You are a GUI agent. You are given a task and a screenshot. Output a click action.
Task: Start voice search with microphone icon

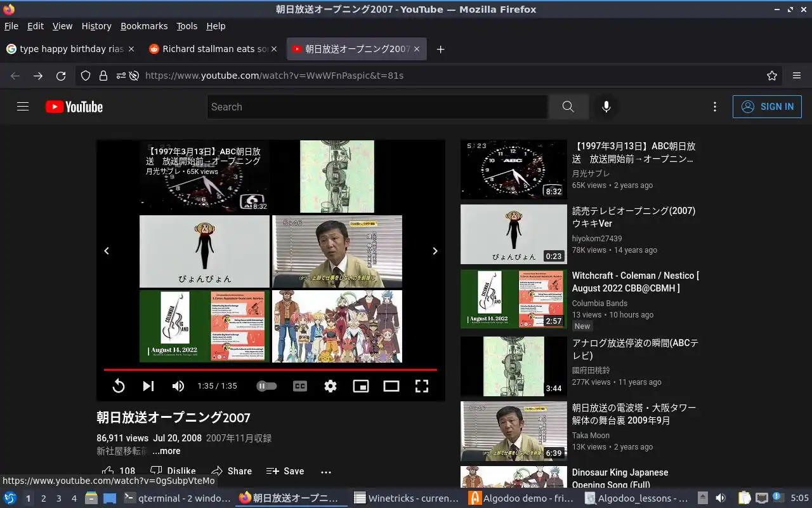pyautogui.click(x=606, y=107)
